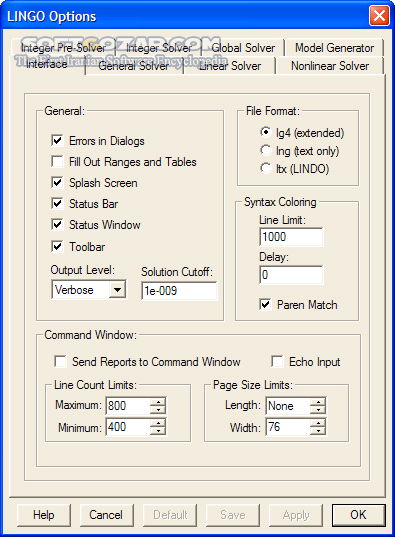Click the Solution Cutoff input field
Viewport: 395px width, 537px height.
point(179,291)
